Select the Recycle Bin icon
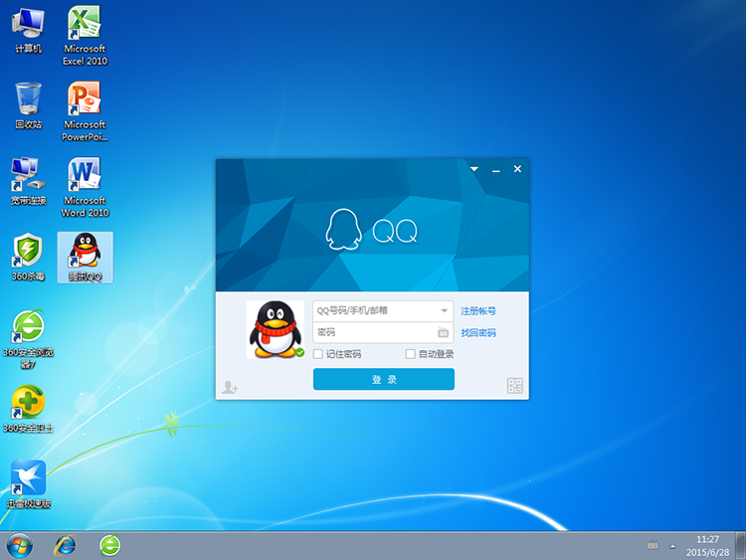Image resolution: width=746 pixels, height=560 pixels. pos(28,105)
